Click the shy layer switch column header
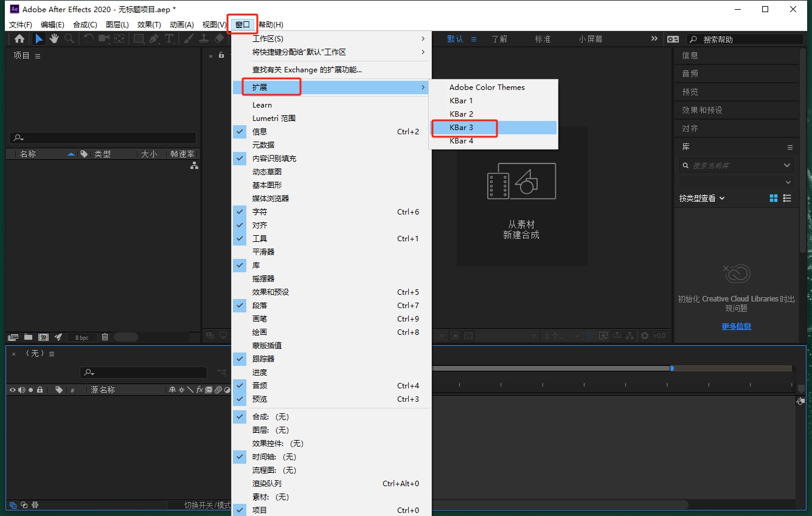This screenshot has height=516, width=812. point(172,390)
